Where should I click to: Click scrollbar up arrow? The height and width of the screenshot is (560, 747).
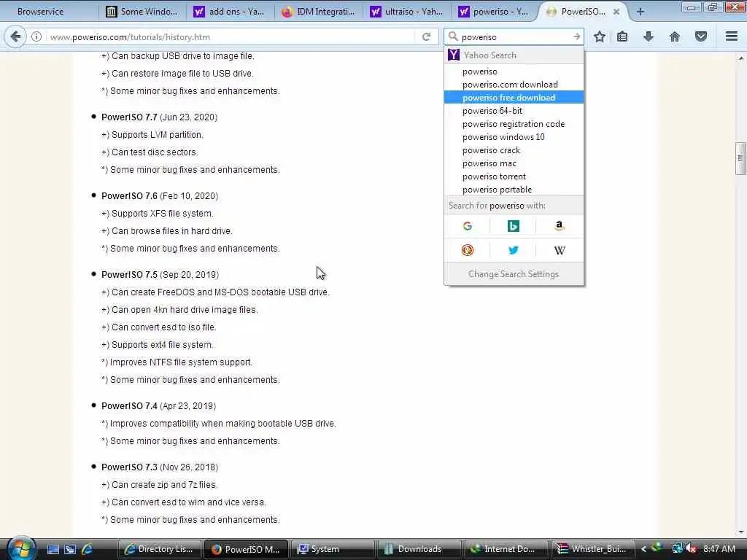[740, 58]
